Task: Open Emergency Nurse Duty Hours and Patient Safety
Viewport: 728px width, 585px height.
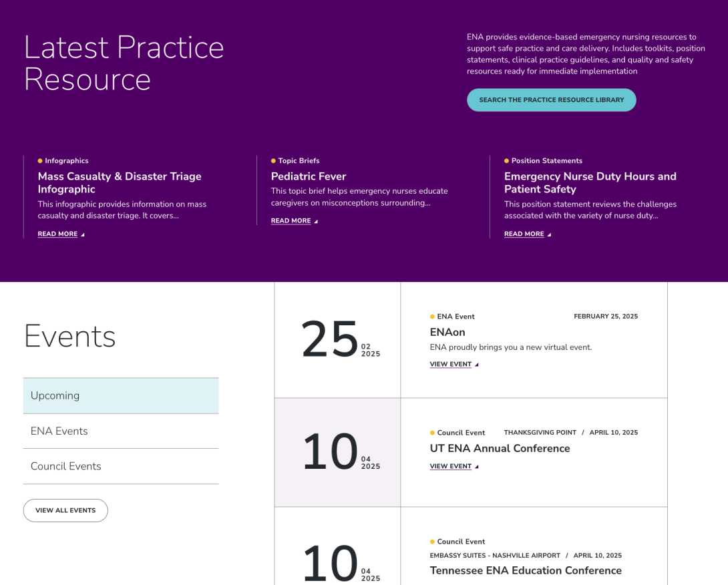Action: [590, 182]
